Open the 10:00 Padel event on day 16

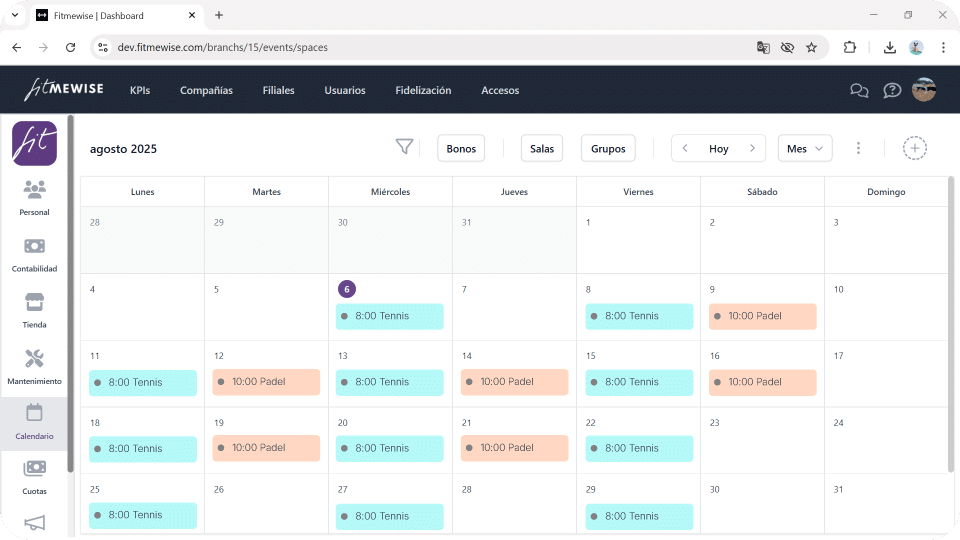[x=763, y=382]
